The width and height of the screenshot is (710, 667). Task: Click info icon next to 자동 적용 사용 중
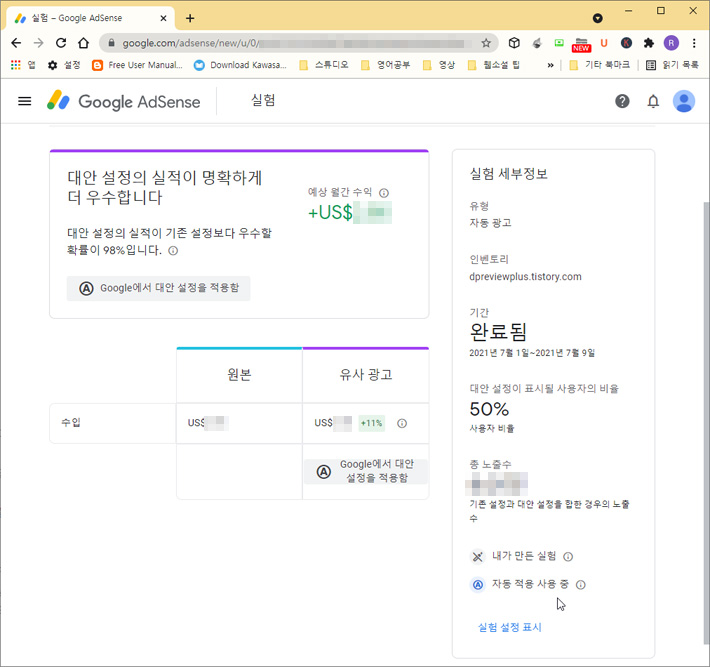[x=580, y=585]
